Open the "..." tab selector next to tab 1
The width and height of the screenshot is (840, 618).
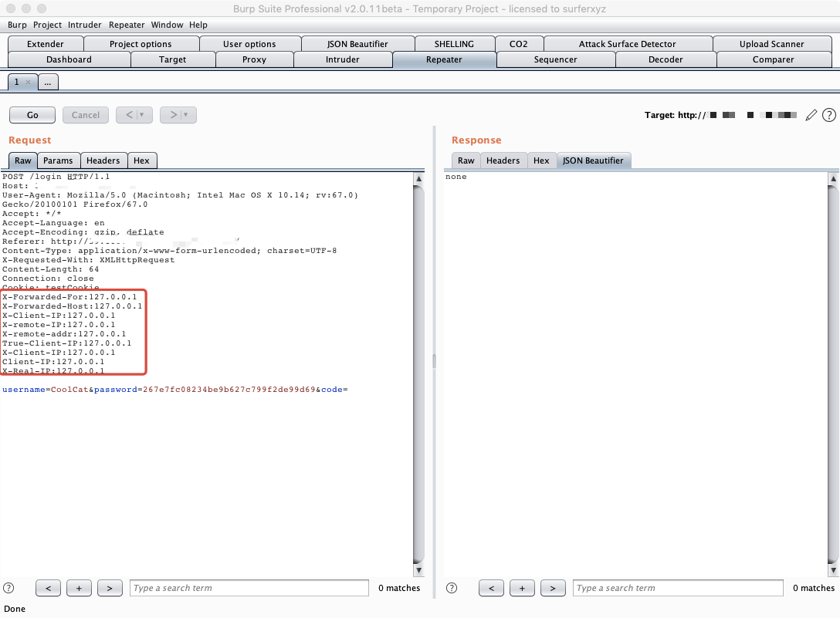click(x=48, y=81)
